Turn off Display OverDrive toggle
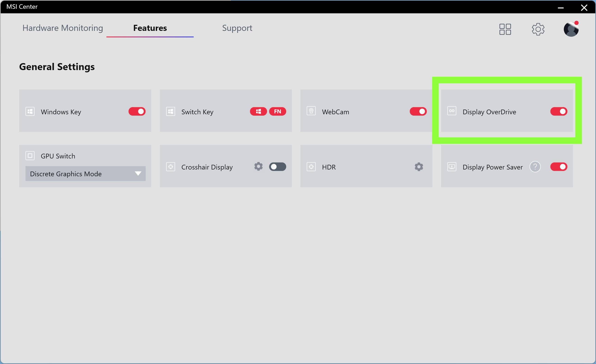The height and width of the screenshot is (364, 596). [559, 111]
